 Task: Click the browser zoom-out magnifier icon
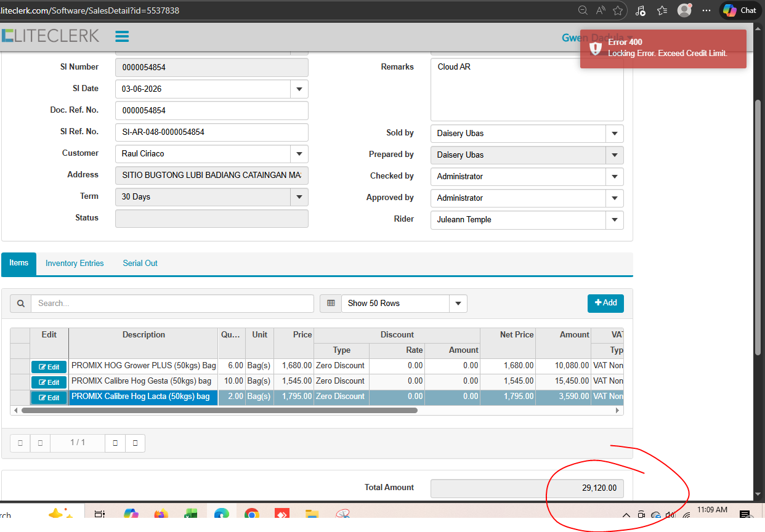point(583,10)
